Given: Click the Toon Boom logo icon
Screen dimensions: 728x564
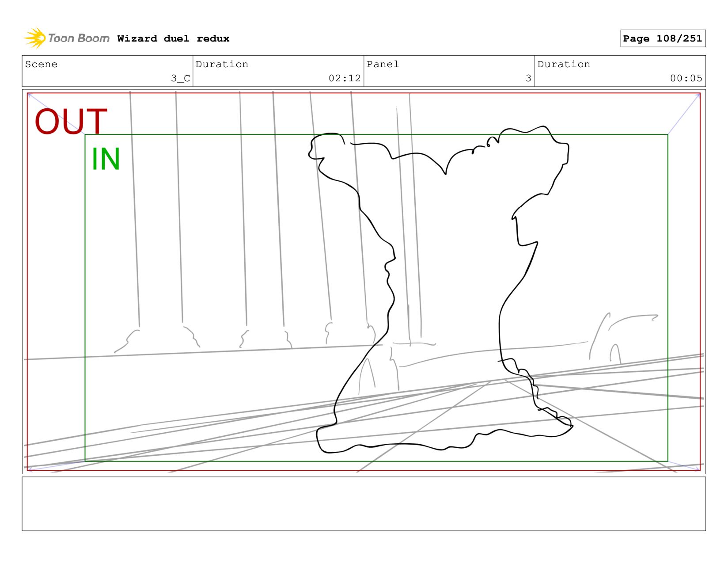Looking at the screenshot, I should coord(34,38).
